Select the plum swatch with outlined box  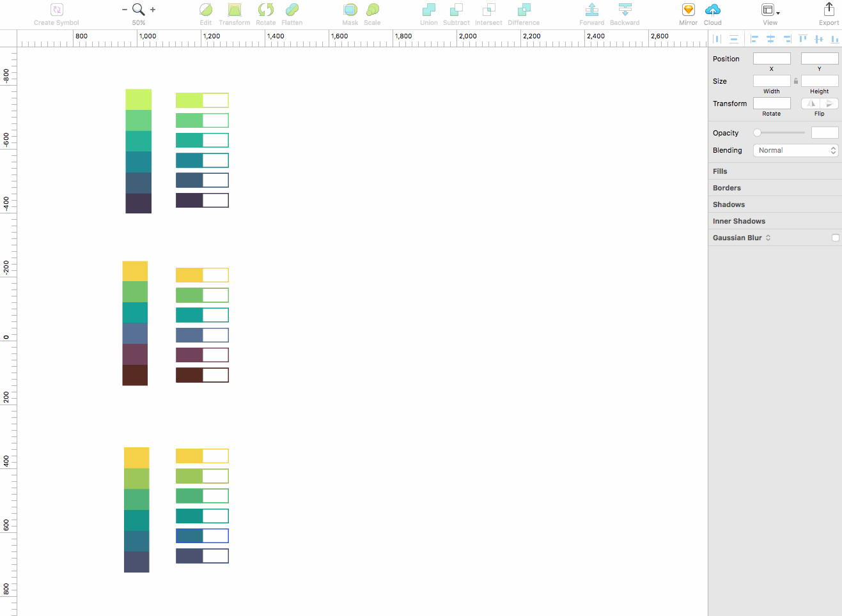(x=202, y=355)
